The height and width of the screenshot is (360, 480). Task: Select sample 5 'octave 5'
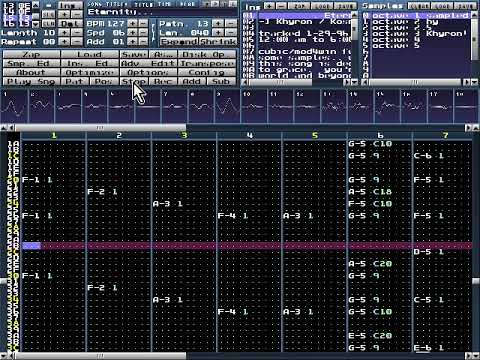coord(416,46)
